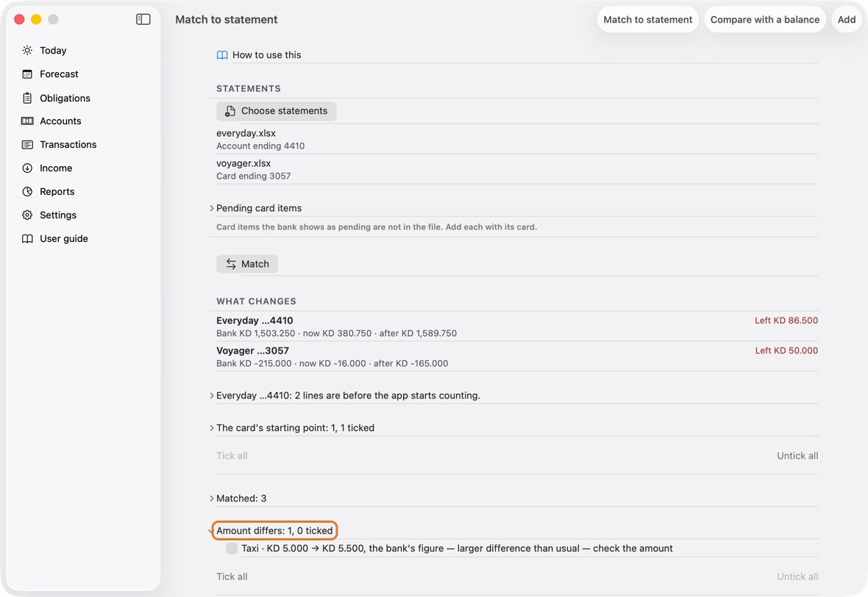Click the Account ending 4410 text
The image size is (868, 597).
[260, 146]
